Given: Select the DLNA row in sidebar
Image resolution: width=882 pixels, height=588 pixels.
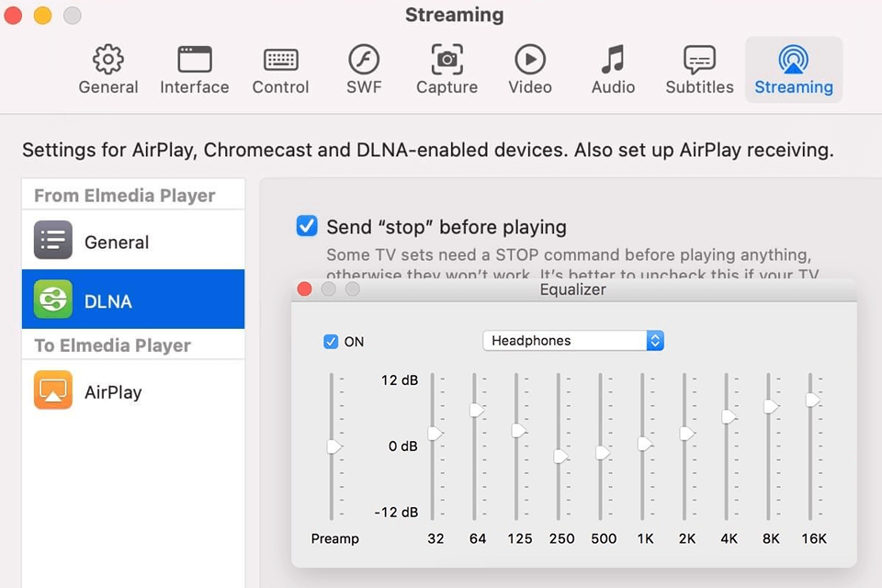Looking at the screenshot, I should click(133, 299).
